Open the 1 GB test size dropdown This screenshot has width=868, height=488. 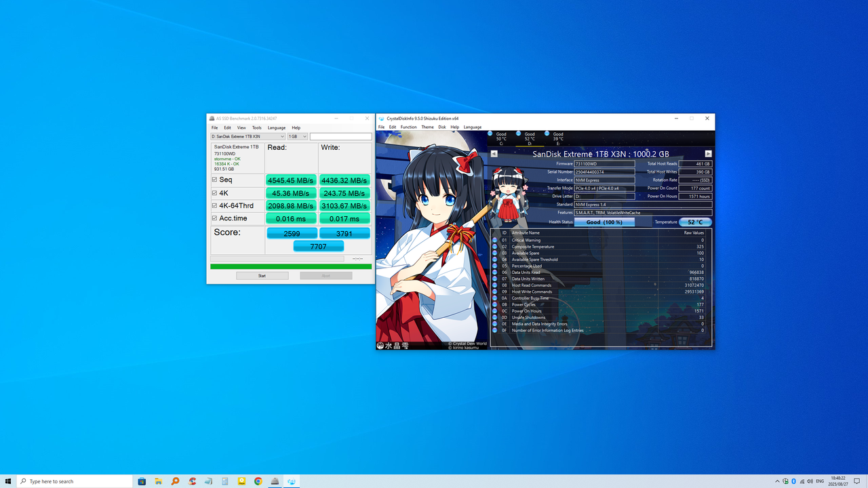pyautogui.click(x=298, y=136)
